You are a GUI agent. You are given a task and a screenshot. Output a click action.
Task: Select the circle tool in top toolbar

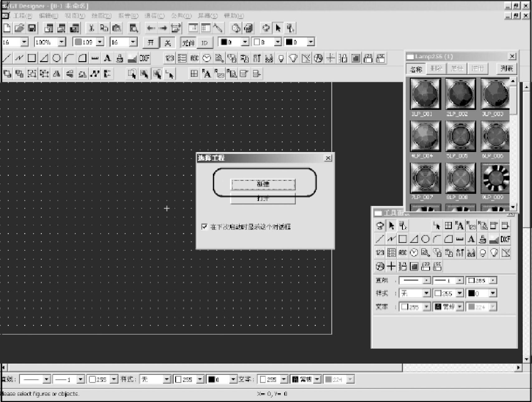(x=56, y=58)
